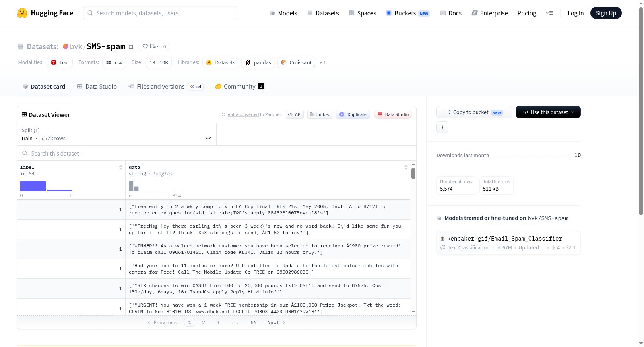Open Docs in the top navigation

coord(451,13)
